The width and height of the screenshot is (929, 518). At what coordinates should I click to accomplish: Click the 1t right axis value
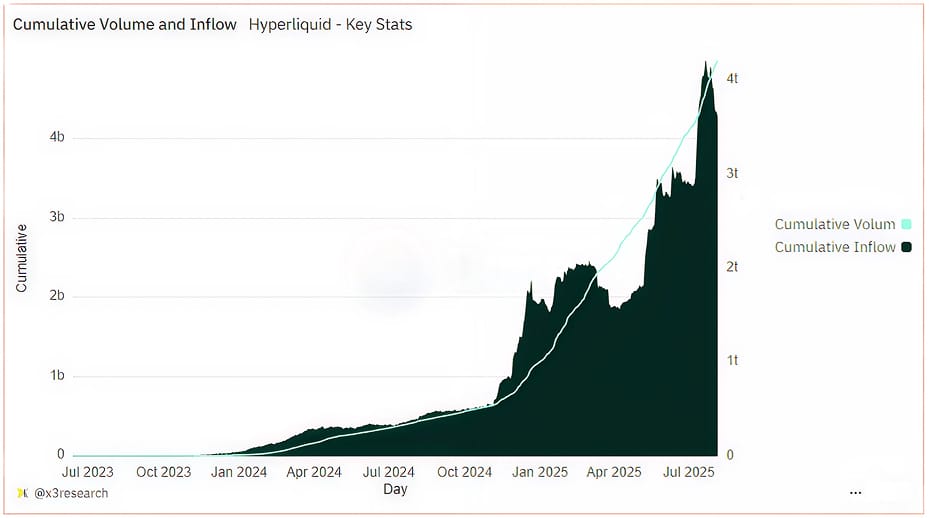pyautogui.click(x=732, y=360)
